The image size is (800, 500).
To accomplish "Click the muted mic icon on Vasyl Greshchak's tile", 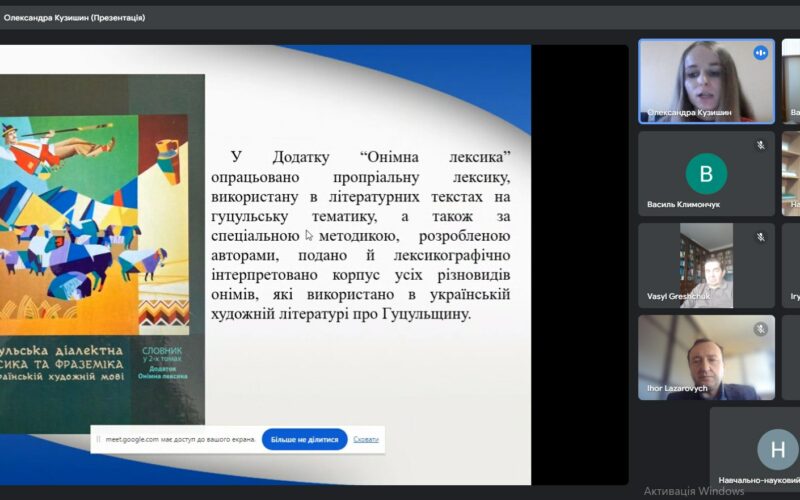I will [760, 237].
